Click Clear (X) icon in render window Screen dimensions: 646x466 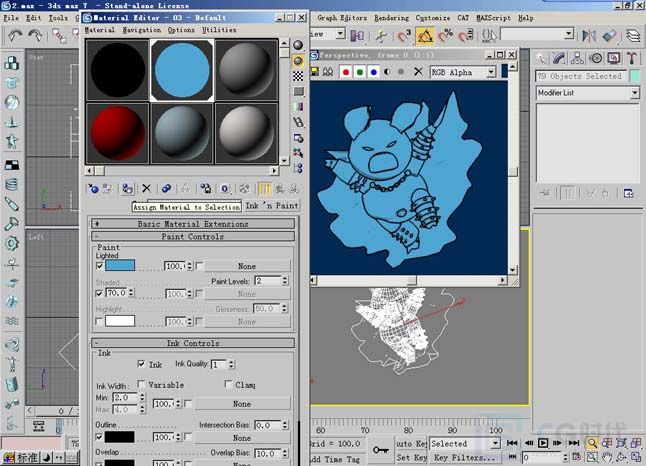click(418, 72)
